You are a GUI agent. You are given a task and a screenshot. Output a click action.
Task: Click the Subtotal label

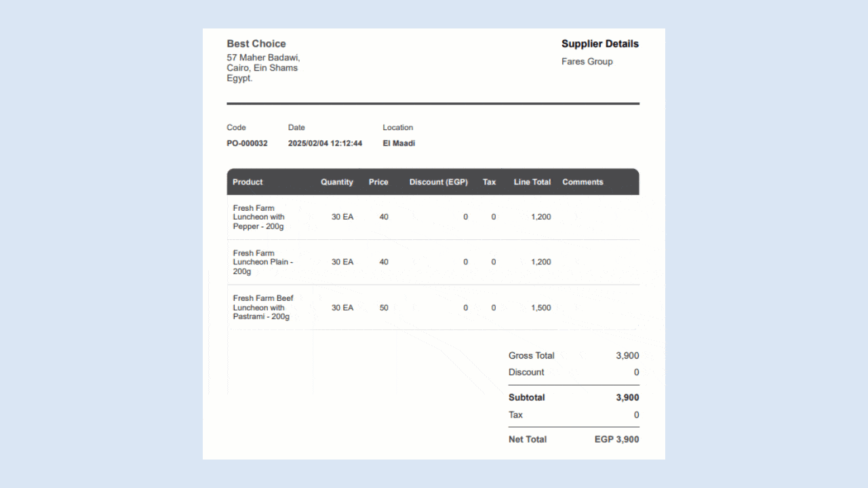pos(527,398)
